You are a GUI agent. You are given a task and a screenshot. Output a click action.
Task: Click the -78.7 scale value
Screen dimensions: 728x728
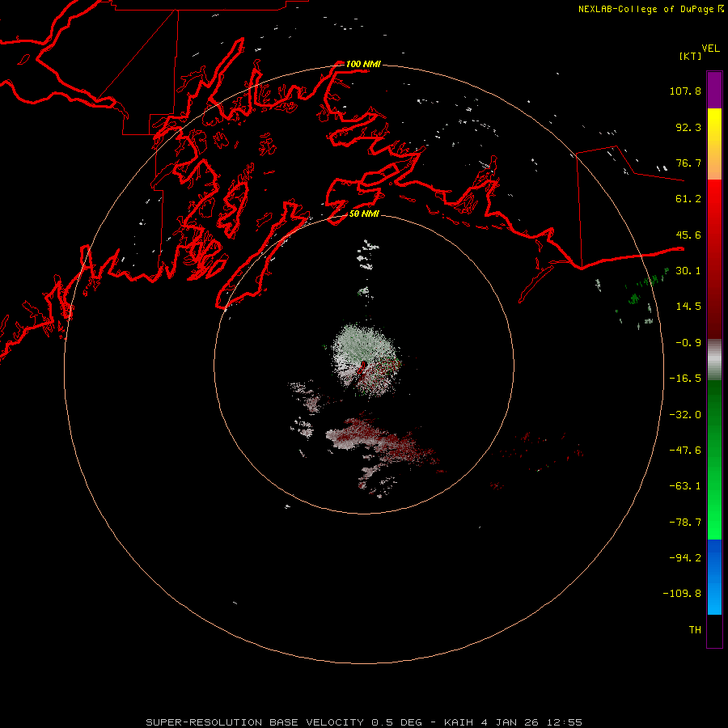point(685,523)
